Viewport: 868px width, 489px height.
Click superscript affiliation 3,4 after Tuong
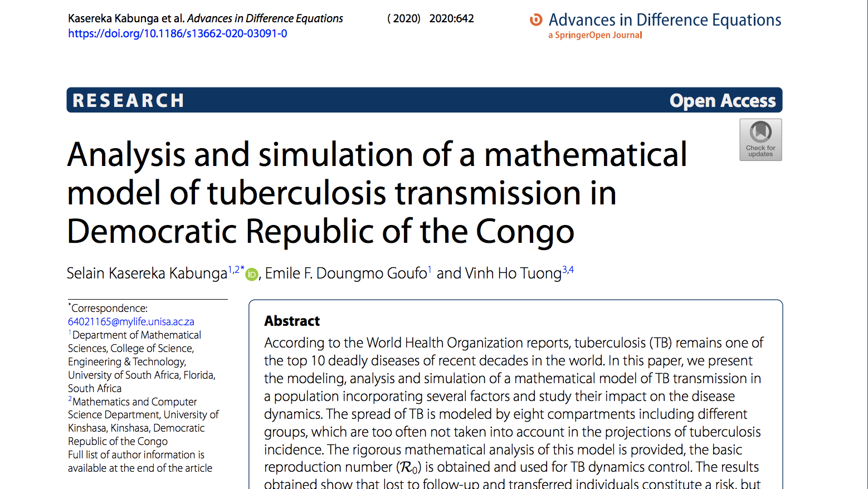(568, 270)
